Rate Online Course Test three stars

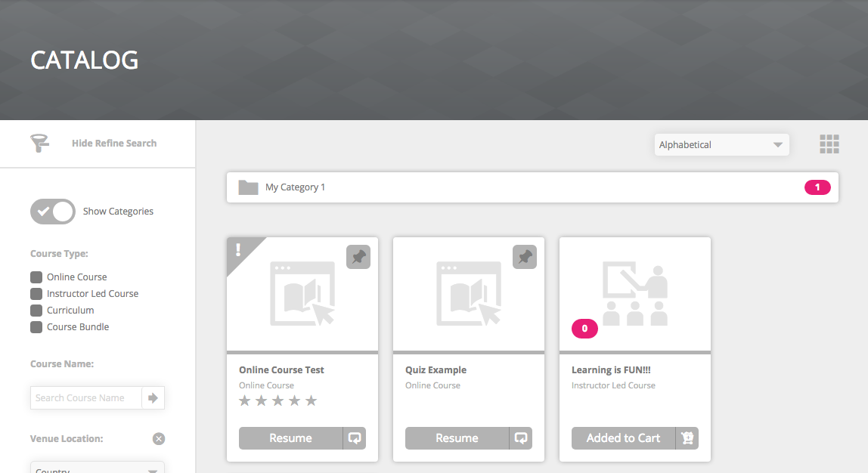(278, 400)
